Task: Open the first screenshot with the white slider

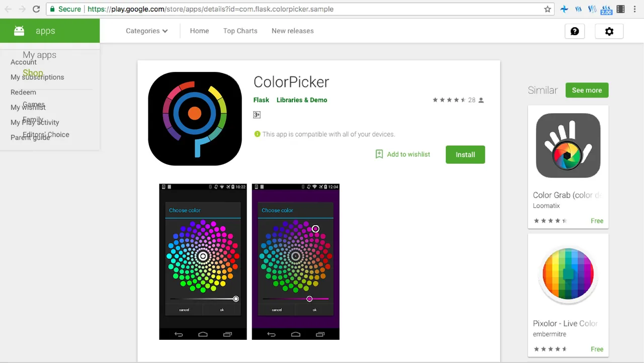Action: click(203, 261)
